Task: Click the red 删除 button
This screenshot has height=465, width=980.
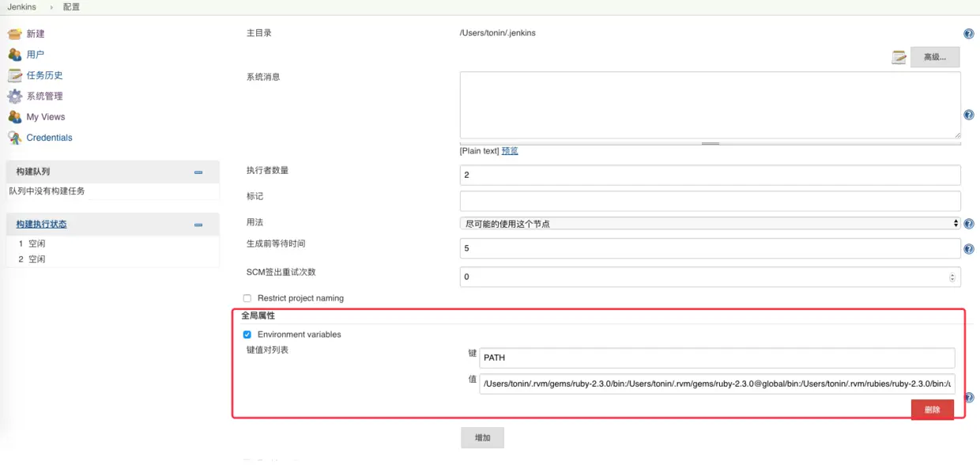Action: (933, 410)
